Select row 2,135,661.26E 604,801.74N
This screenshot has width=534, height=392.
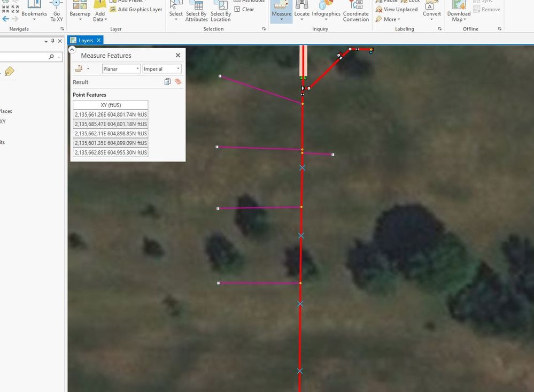pos(111,114)
